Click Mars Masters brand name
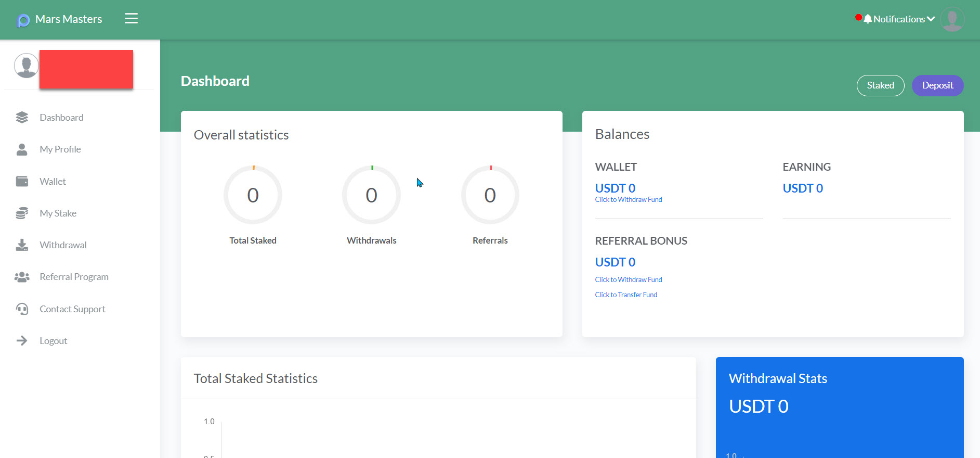 [x=69, y=19]
